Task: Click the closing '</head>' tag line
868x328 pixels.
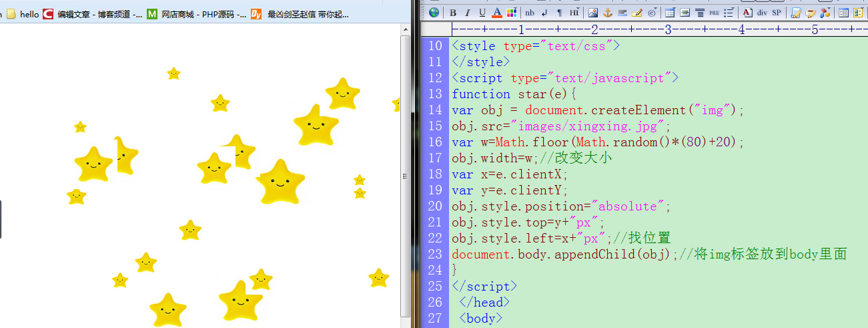Action: 484,303
